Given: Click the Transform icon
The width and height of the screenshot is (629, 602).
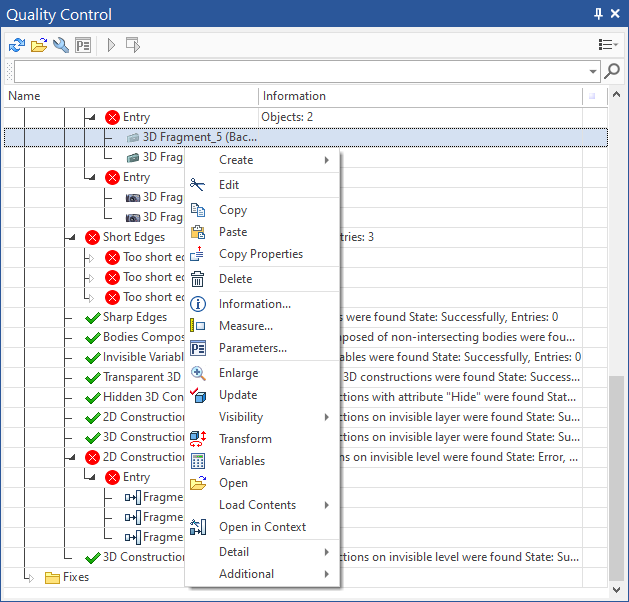Looking at the screenshot, I should 197,439.
